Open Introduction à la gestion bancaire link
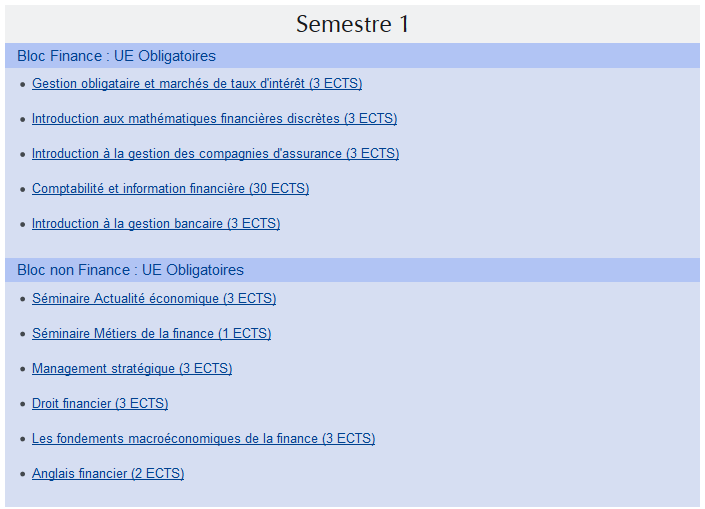 click(x=156, y=224)
